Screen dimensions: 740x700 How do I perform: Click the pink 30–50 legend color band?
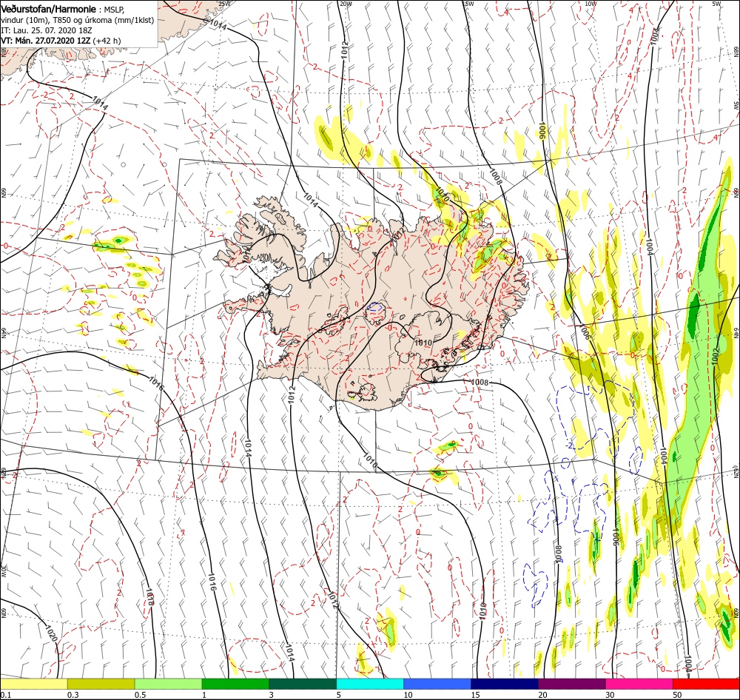(639, 684)
